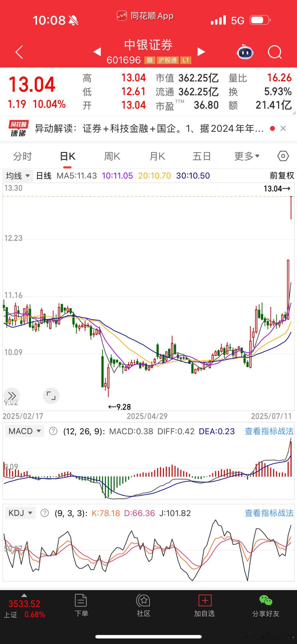Tap the ←9.28 low price marker
The height and width of the screenshot is (644, 297).
(x=120, y=407)
